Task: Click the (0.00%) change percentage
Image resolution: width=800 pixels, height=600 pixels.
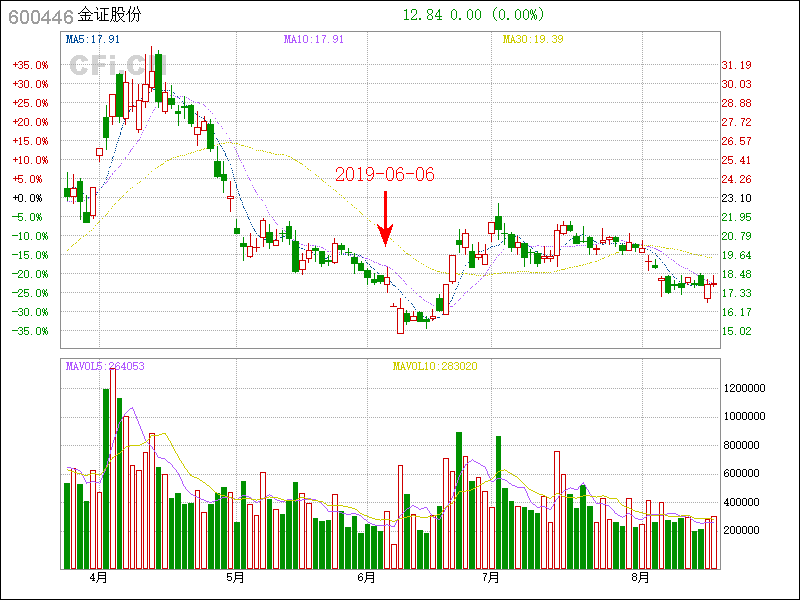Action: pos(516,15)
